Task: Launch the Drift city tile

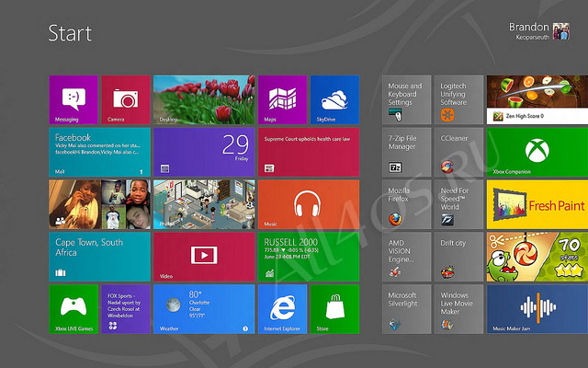Action: click(x=458, y=257)
